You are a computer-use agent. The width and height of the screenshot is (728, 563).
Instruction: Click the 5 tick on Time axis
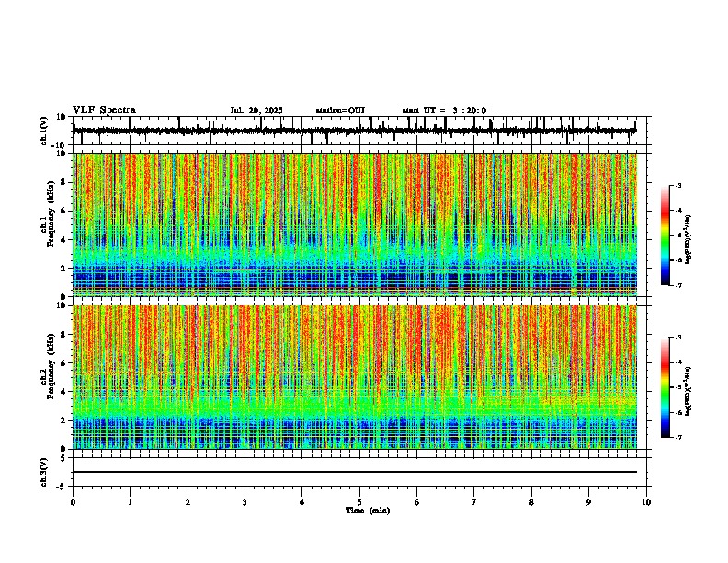359,502
